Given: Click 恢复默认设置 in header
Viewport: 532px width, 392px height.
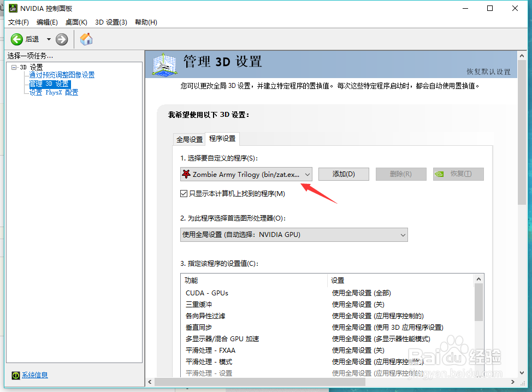Looking at the screenshot, I should coord(488,72).
